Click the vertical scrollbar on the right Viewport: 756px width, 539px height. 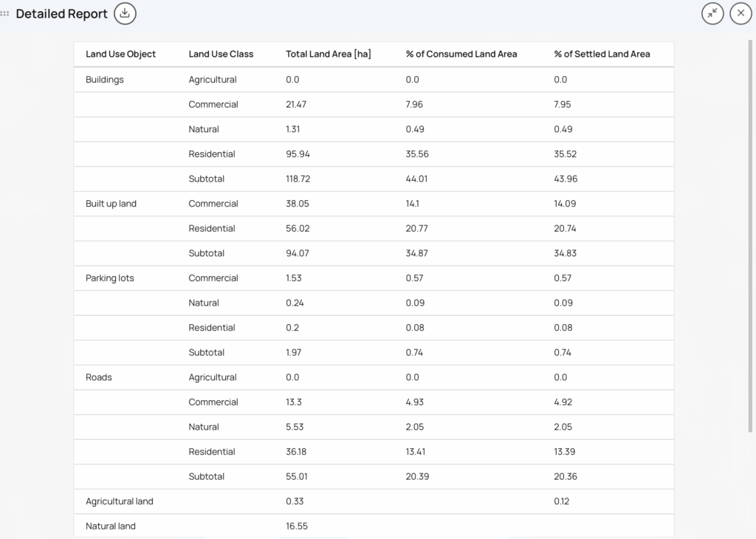(x=752, y=222)
